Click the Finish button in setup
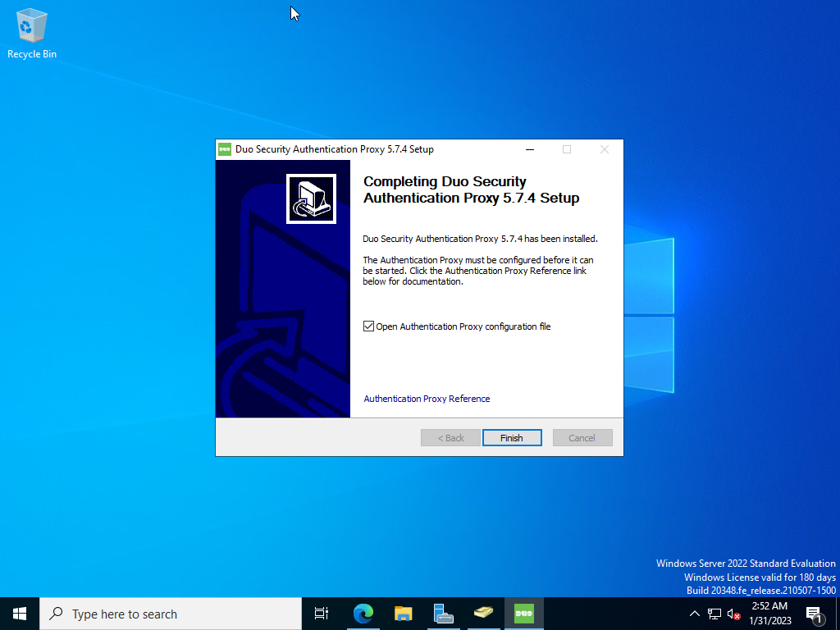The height and width of the screenshot is (630, 840). tap(512, 438)
